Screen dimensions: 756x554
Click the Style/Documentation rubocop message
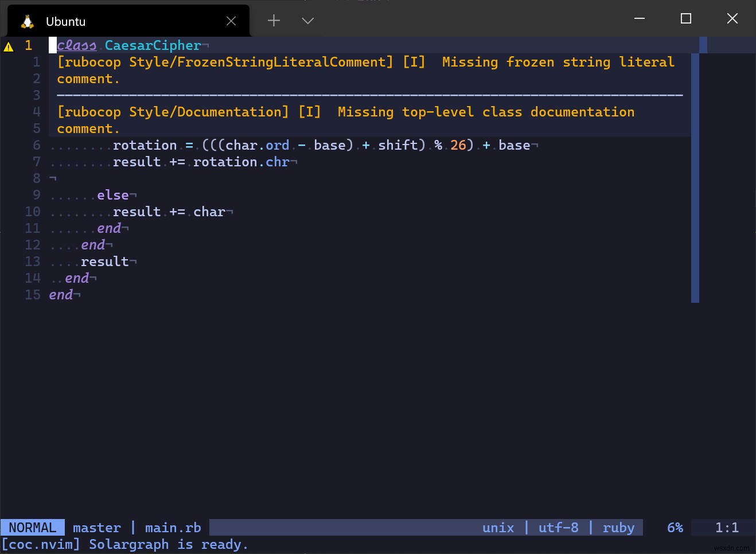point(209,112)
